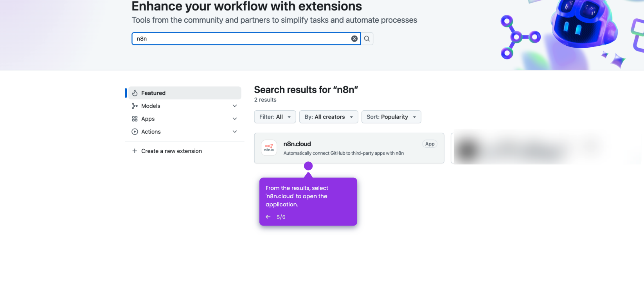Go back with the tooltip arrow
This screenshot has height=292, width=644.
[268, 217]
